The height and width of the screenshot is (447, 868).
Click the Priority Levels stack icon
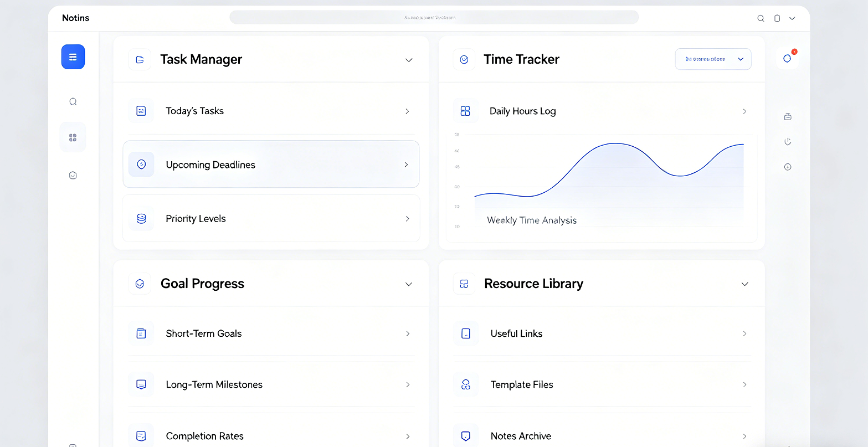(141, 219)
